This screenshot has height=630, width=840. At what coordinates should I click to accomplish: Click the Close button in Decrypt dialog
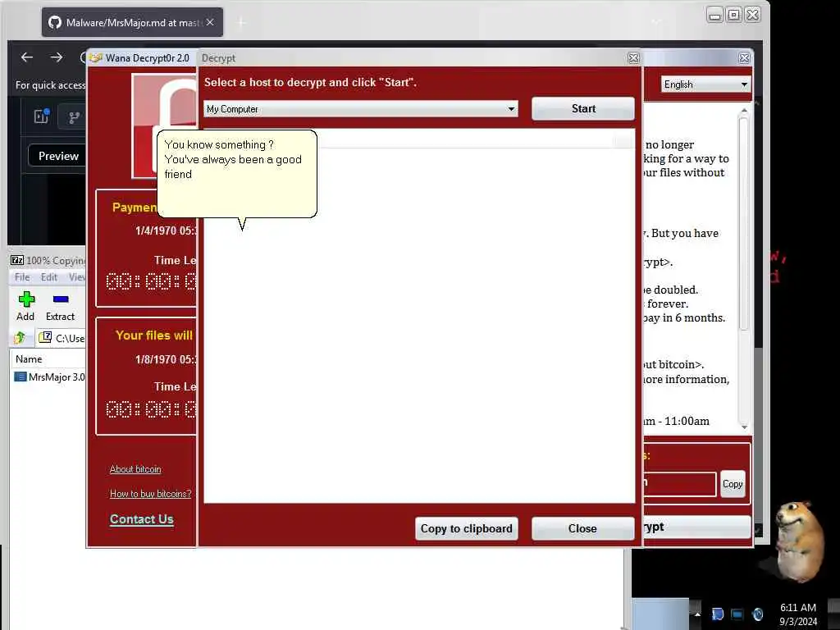[x=582, y=529]
